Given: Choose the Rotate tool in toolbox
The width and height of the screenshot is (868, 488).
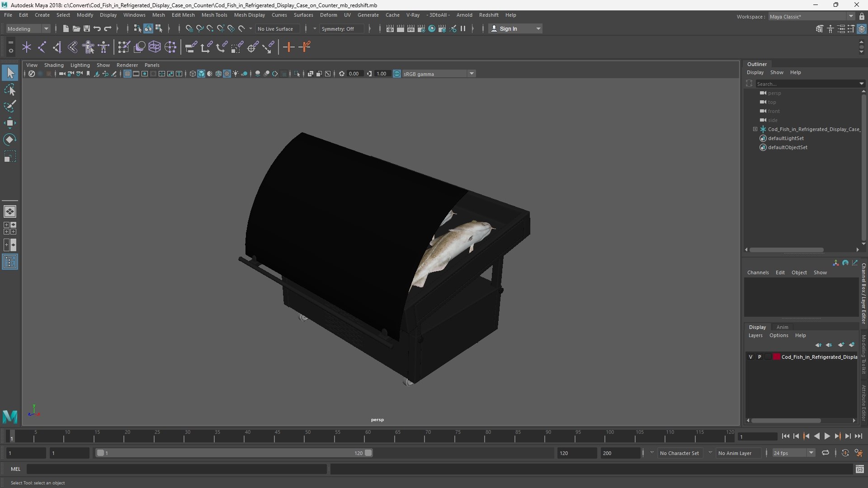Looking at the screenshot, I should pyautogui.click(x=10, y=140).
